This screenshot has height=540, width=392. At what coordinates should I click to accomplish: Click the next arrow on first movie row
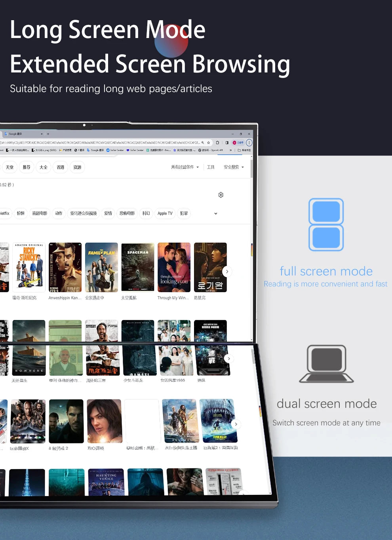[227, 272]
